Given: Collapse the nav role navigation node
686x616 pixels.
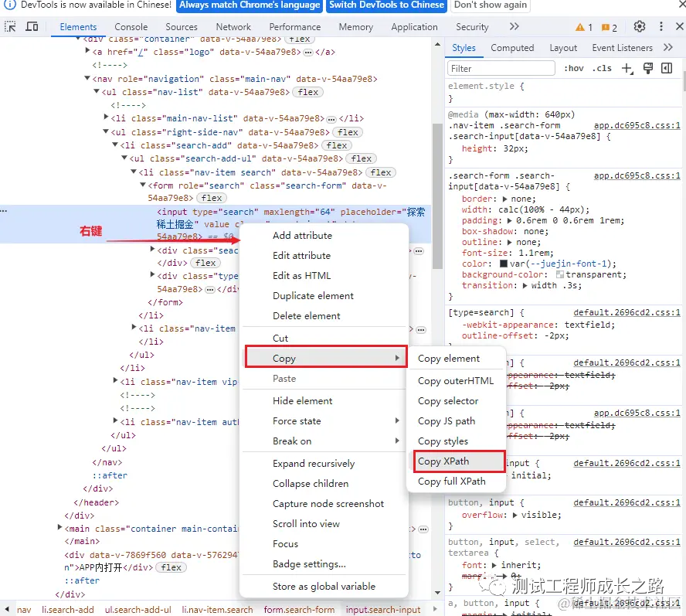Looking at the screenshot, I should click(x=87, y=77).
